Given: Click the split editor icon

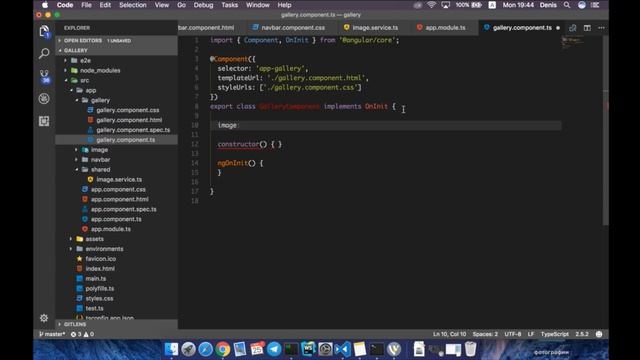Looking at the screenshot, I should (x=587, y=28).
